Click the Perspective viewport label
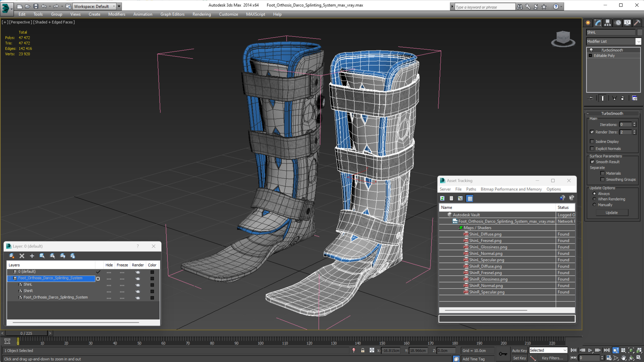Image resolution: width=644 pixels, height=362 pixels. [21, 22]
